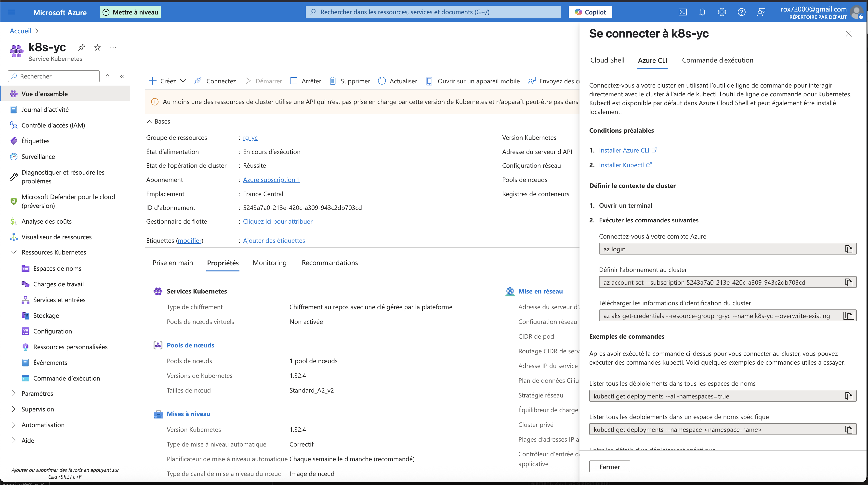
Task: Open Cloud Shell from top bar
Action: tap(682, 12)
